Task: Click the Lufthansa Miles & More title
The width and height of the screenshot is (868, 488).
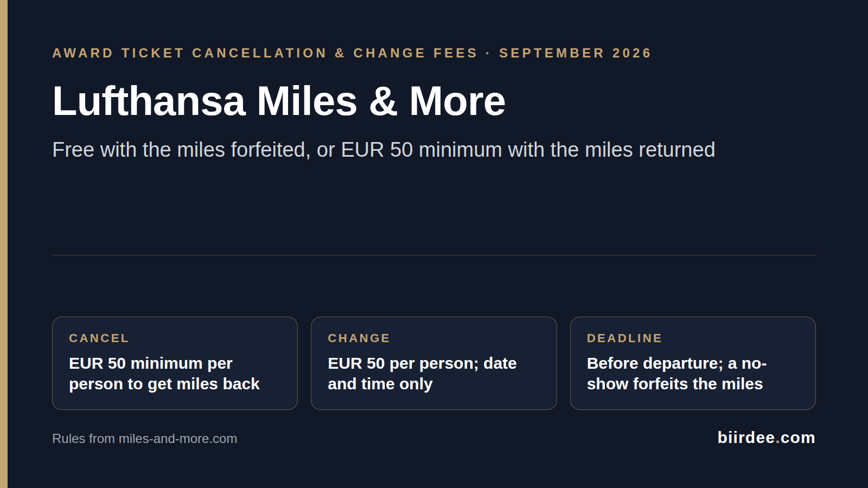Action: click(x=279, y=101)
